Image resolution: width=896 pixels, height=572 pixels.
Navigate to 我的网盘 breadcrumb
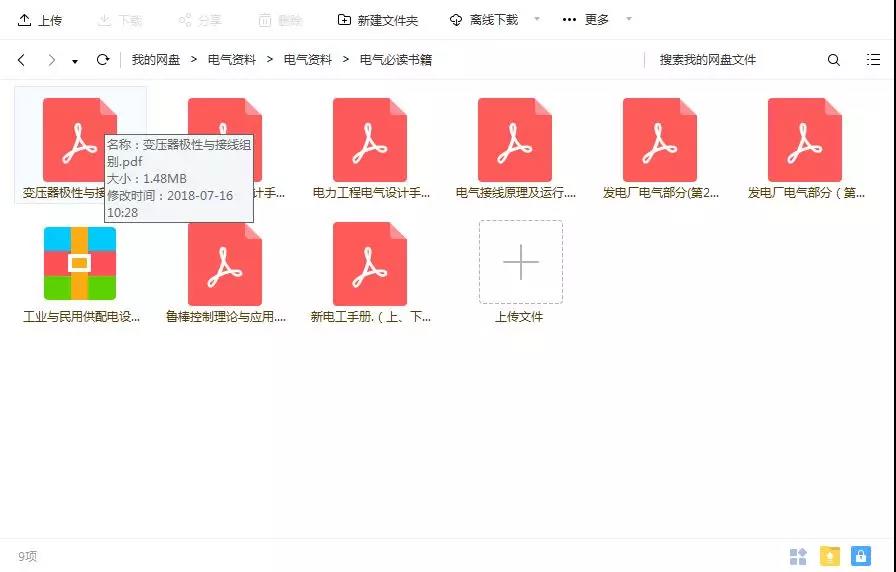point(156,60)
